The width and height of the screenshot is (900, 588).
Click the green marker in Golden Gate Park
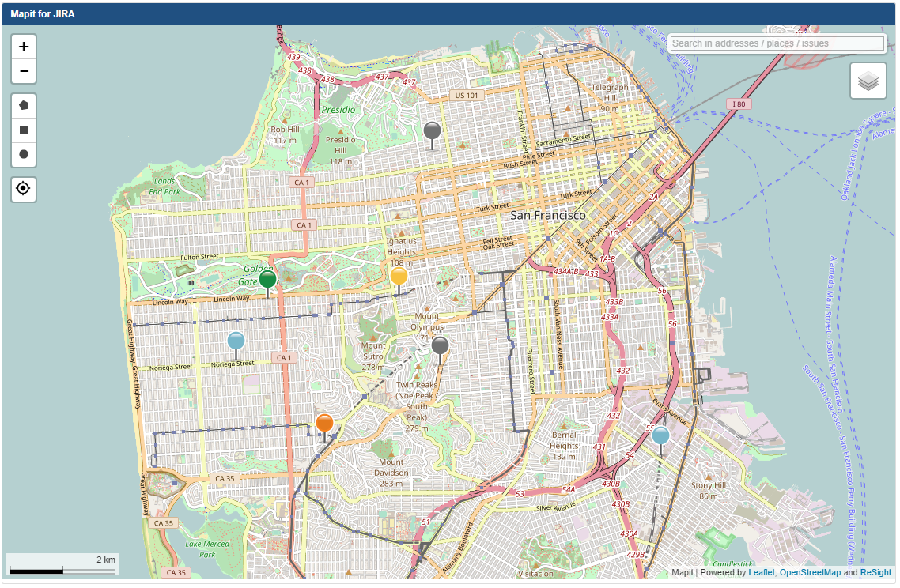(x=267, y=280)
